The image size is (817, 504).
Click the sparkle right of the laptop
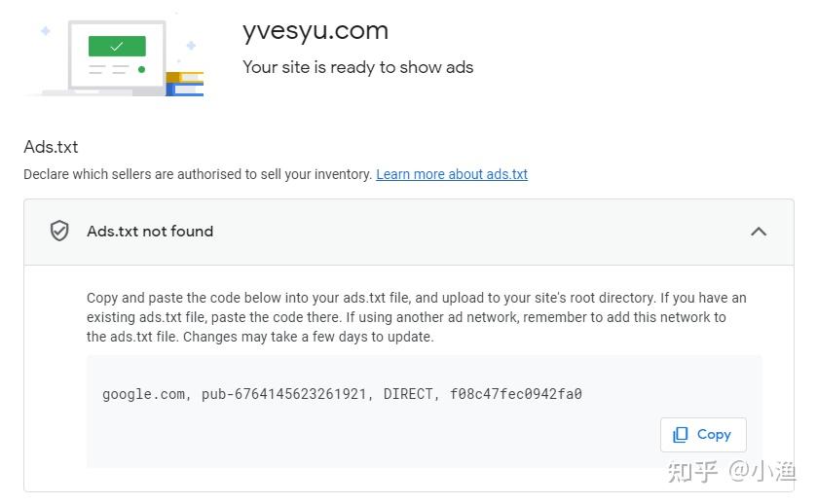point(191,45)
